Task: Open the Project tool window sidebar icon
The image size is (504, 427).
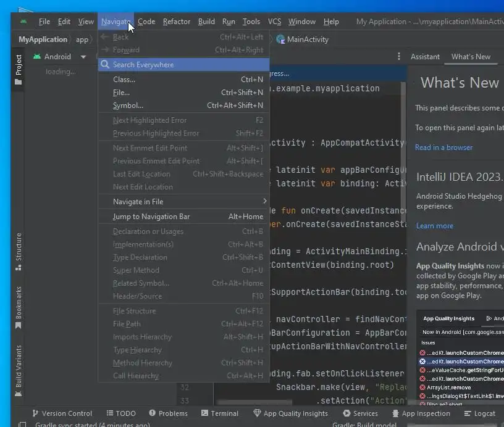Action: 19,69
